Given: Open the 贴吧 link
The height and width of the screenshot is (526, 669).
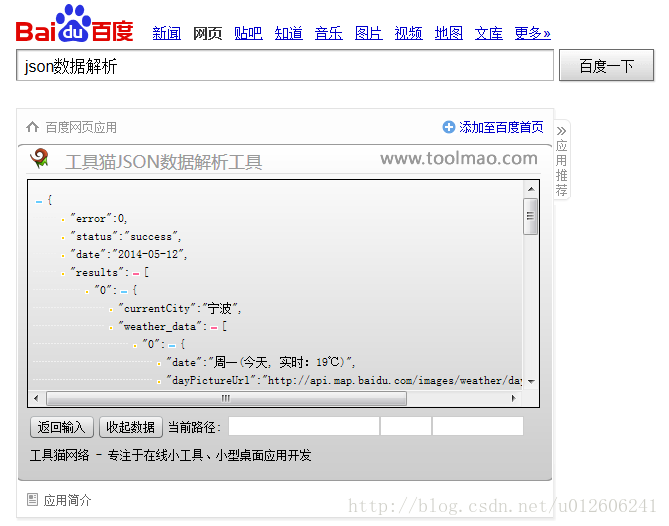Looking at the screenshot, I should 248,33.
